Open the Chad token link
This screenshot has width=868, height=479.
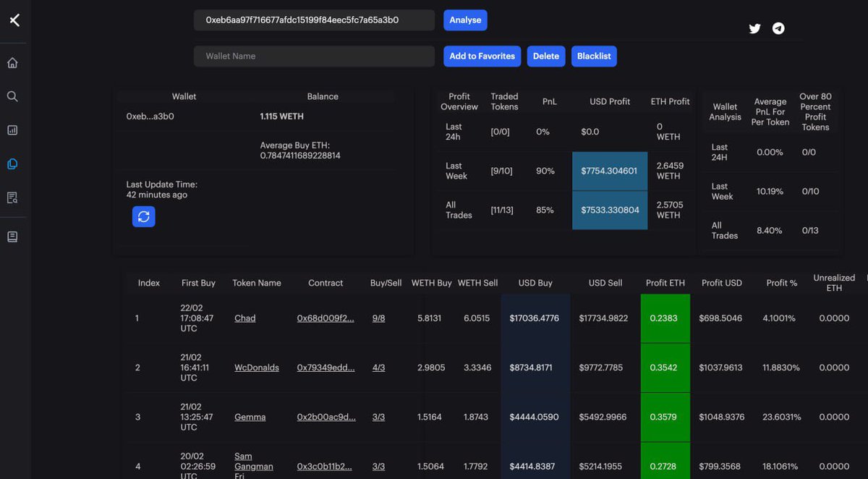(x=244, y=318)
